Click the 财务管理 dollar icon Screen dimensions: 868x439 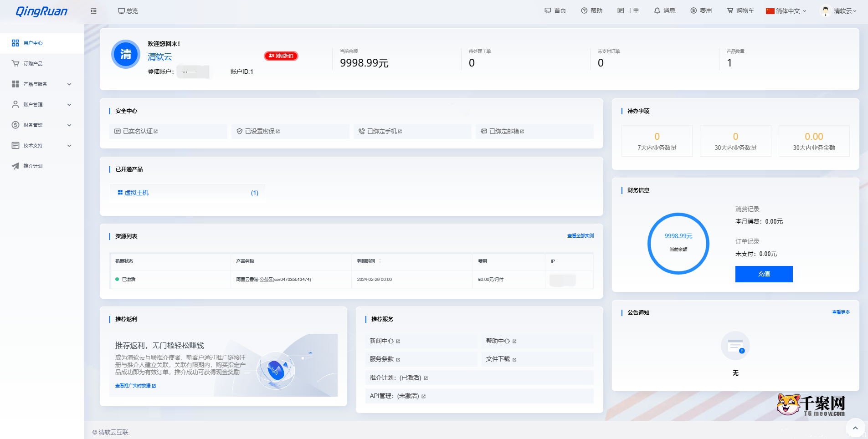click(15, 125)
